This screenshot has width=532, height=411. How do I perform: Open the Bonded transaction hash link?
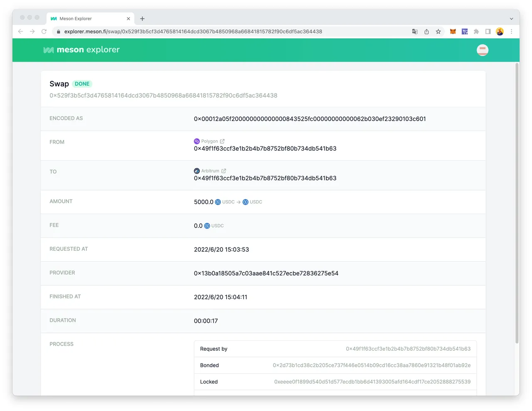[372, 365]
